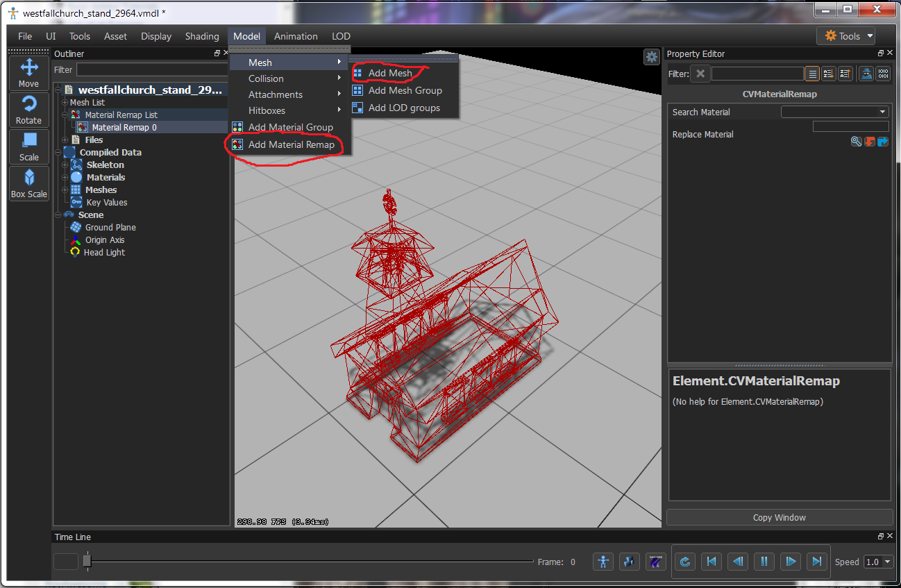The image size is (901, 588).
Task: Click the spy hat icon in Property Editor
Action: (x=866, y=74)
